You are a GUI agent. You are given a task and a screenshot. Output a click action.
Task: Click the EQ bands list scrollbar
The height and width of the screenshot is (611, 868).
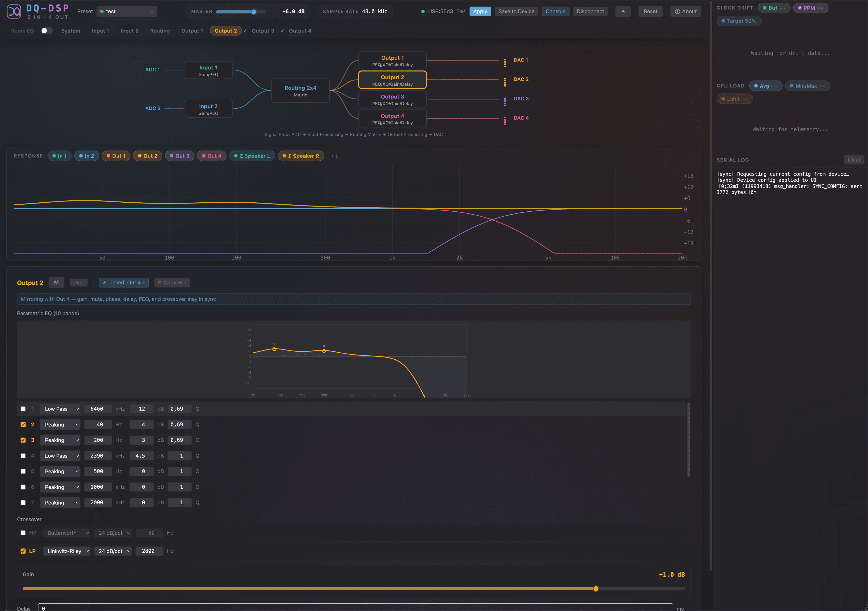coord(689,440)
